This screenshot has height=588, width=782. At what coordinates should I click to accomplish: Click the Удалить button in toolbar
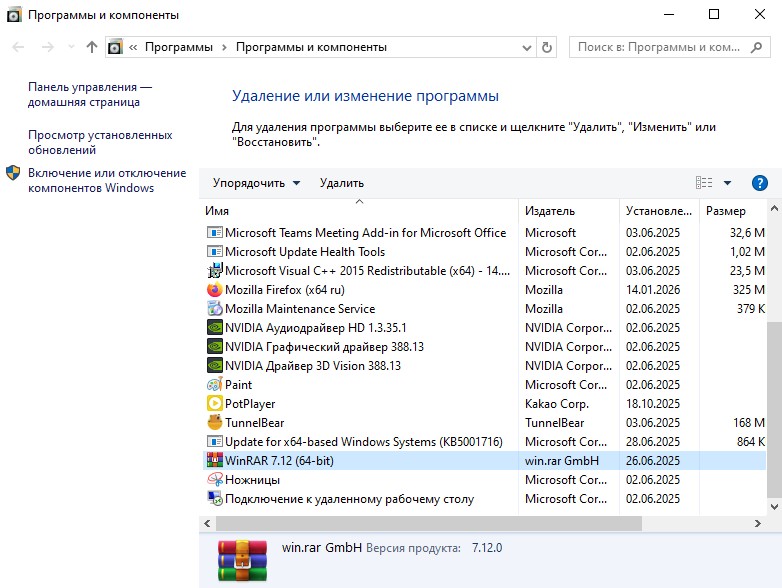(x=342, y=183)
